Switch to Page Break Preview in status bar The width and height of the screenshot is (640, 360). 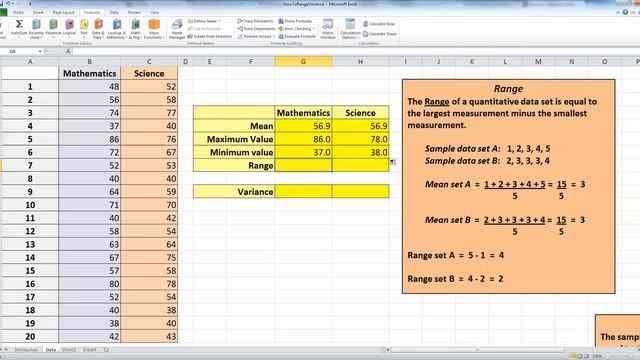click(x=586, y=356)
